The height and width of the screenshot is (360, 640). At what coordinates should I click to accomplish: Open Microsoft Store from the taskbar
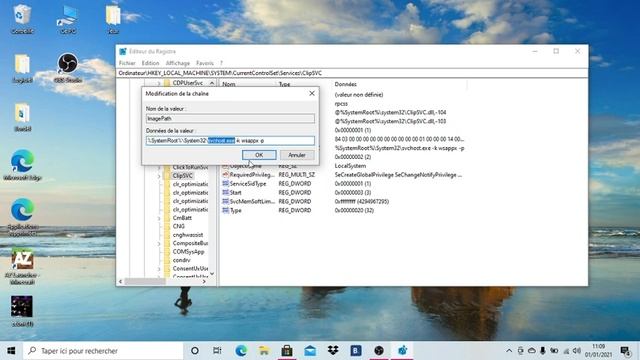287,351
